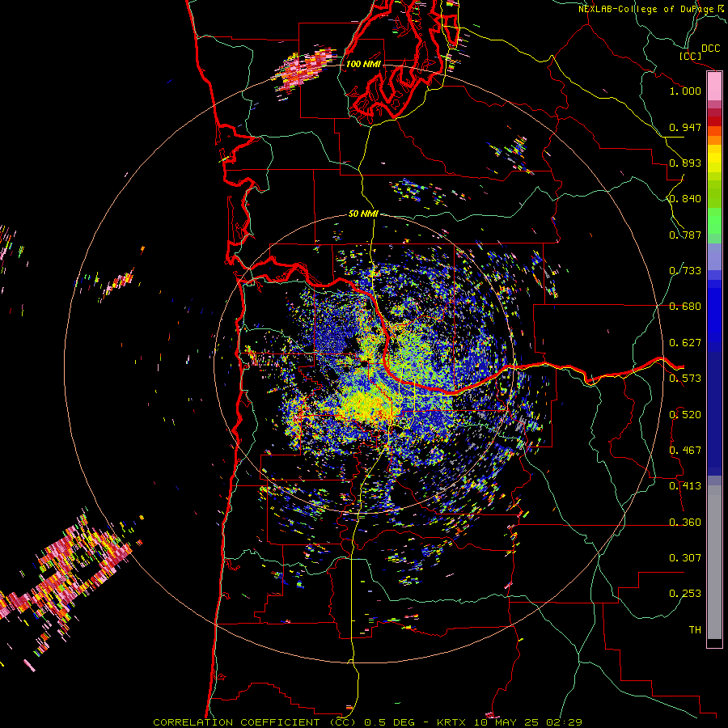Pick the bright green color bar segment
Image resolution: width=728 pixels, height=728 pixels.
click(714, 221)
